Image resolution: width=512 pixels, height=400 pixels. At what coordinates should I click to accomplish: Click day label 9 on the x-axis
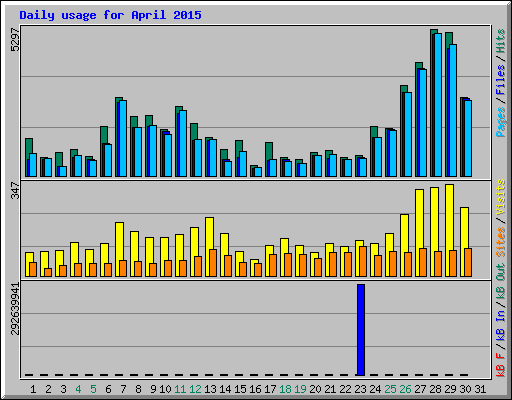click(x=153, y=389)
